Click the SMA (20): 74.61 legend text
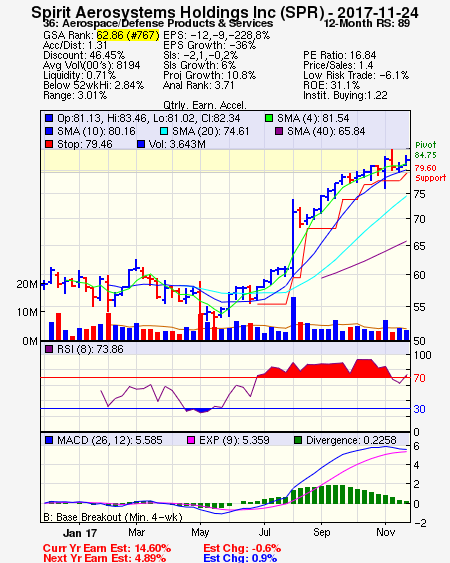450x563 pixels. coord(210,131)
